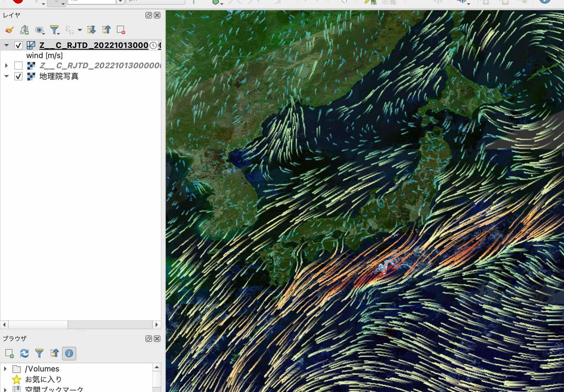Uncheck the 地理院写真 layer visibility
The height and width of the screenshot is (392, 564).
pyautogui.click(x=18, y=76)
